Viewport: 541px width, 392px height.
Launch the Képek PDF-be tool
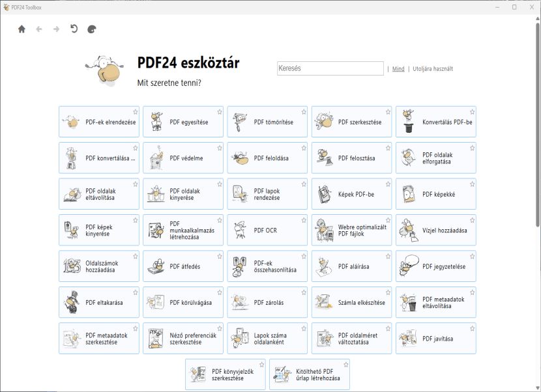coord(351,194)
